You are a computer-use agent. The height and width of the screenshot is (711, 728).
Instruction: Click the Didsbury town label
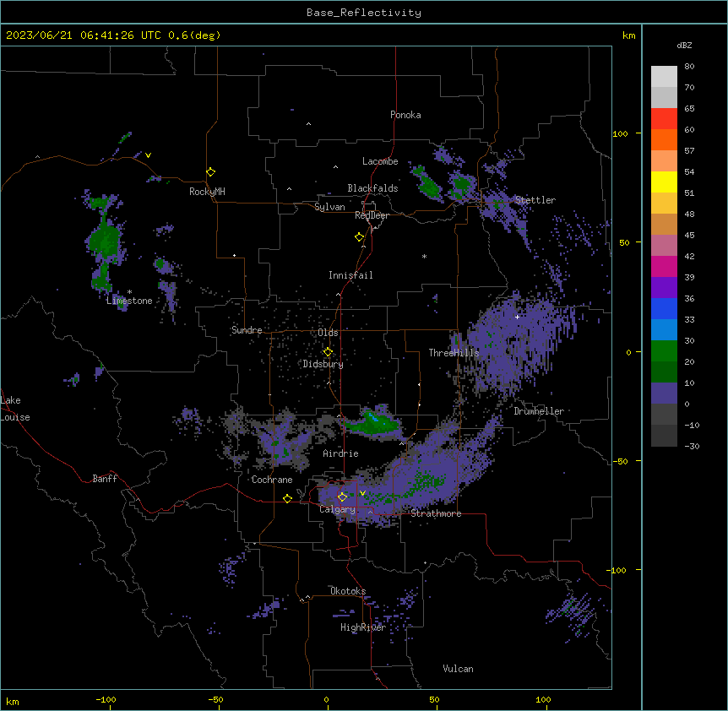(x=323, y=364)
